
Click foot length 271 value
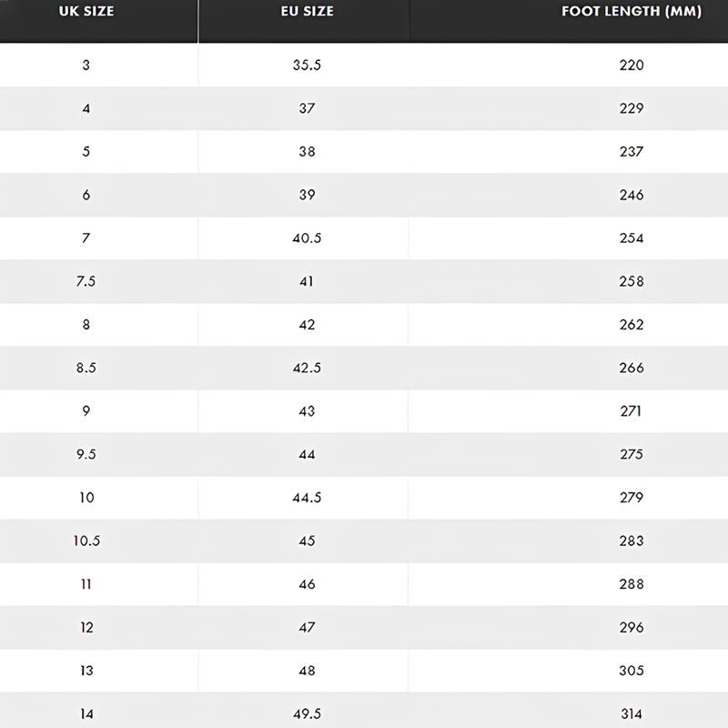(631, 411)
